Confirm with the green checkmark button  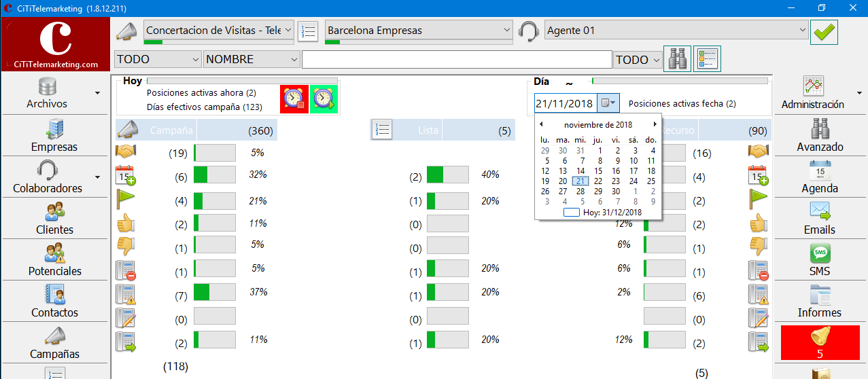pyautogui.click(x=824, y=32)
